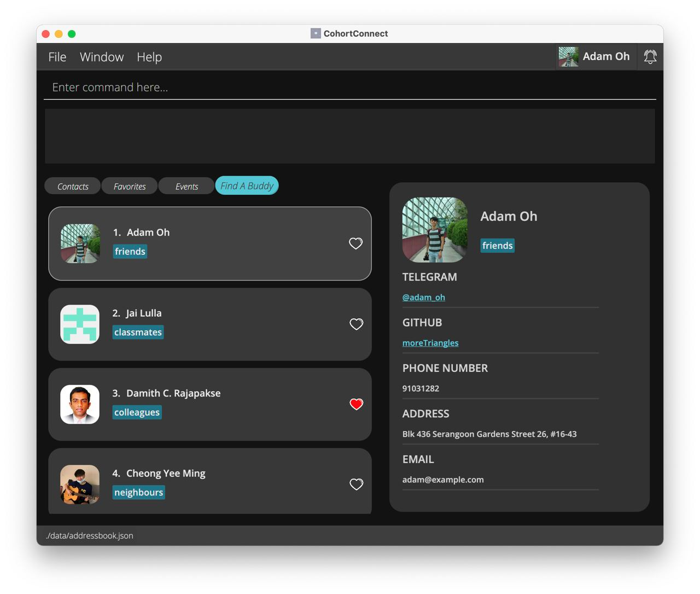Image resolution: width=700 pixels, height=594 pixels.
Task: Click the yellow macOS minimize button
Action: (59, 34)
